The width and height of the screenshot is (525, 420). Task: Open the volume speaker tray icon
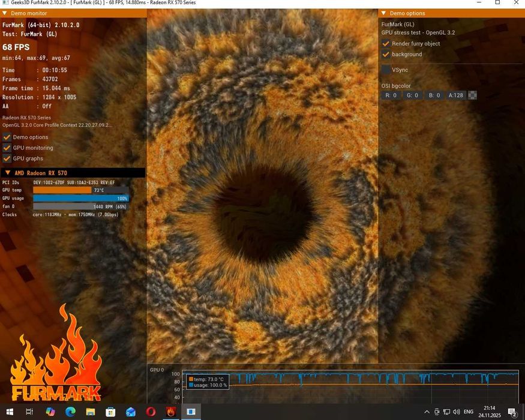click(x=457, y=412)
